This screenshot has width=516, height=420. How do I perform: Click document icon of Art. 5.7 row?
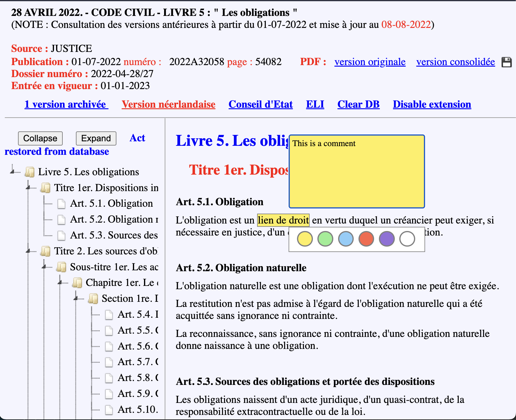tap(109, 362)
